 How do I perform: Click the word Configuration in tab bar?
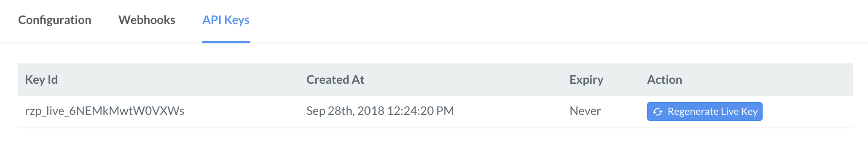(x=55, y=20)
